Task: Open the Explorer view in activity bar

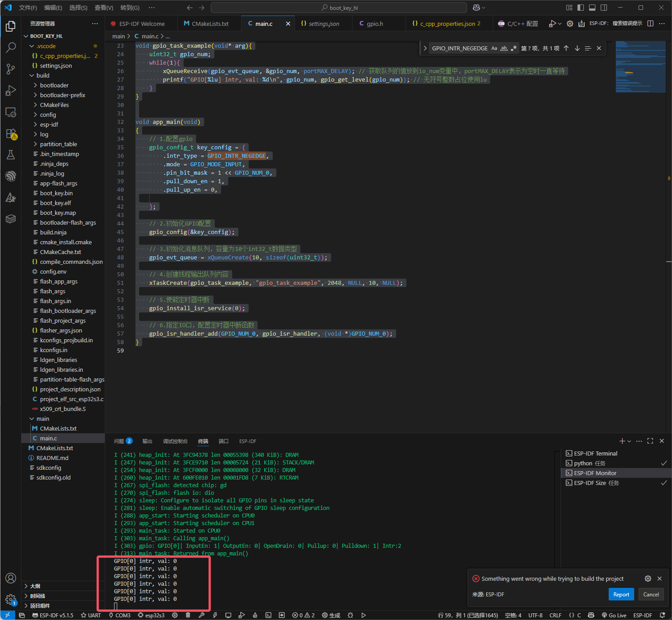Action: click(11, 26)
